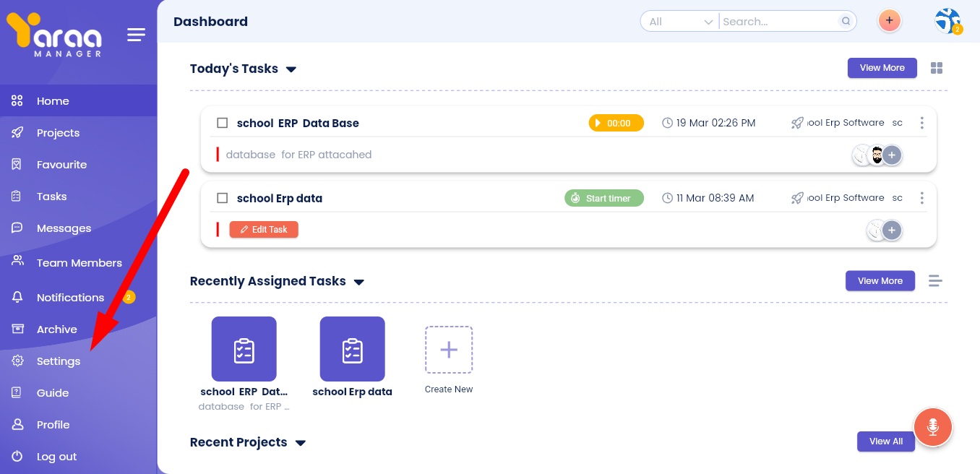Click list view icon beside Recently Assigned Tasks
Screen dimensions: 980x474
tap(935, 281)
